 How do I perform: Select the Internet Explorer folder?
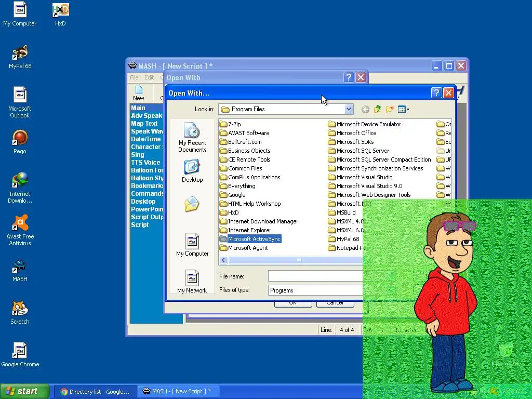point(246,230)
